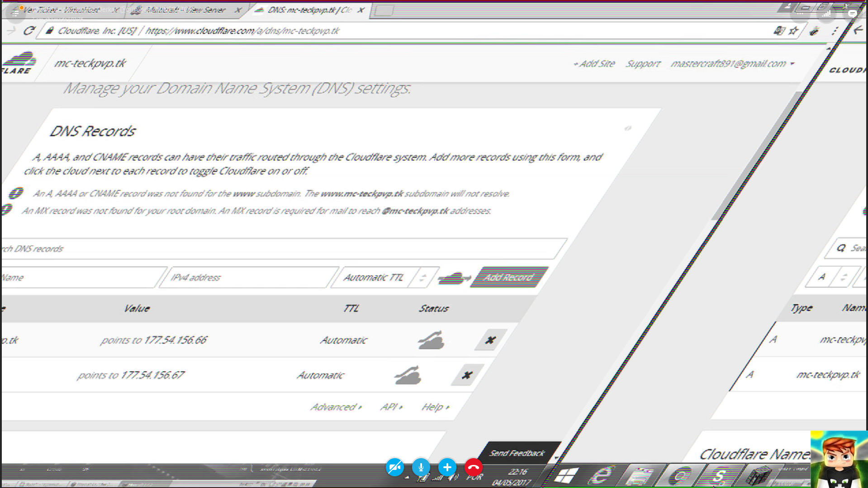This screenshot has width=868, height=488.
Task: Click the POR language indicator
Action: pos(474,478)
